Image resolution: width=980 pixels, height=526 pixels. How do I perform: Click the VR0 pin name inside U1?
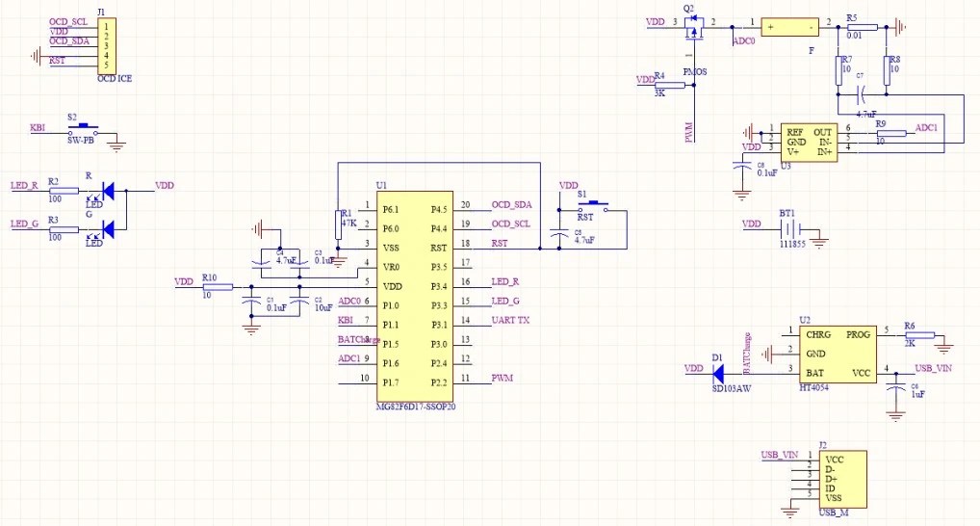391,267
